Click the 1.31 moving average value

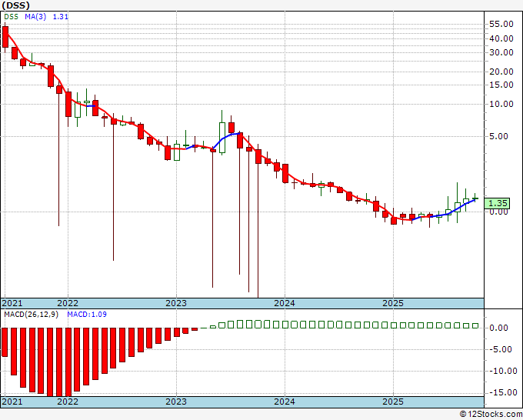60,17
